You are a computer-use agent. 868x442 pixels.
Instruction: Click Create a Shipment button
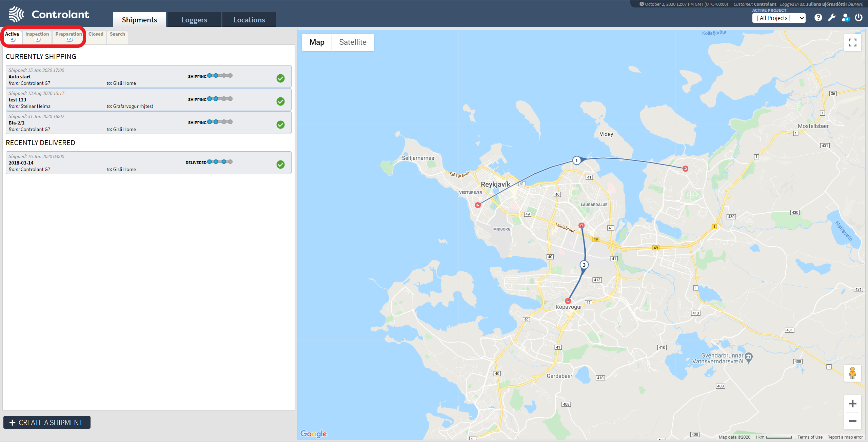coord(47,422)
